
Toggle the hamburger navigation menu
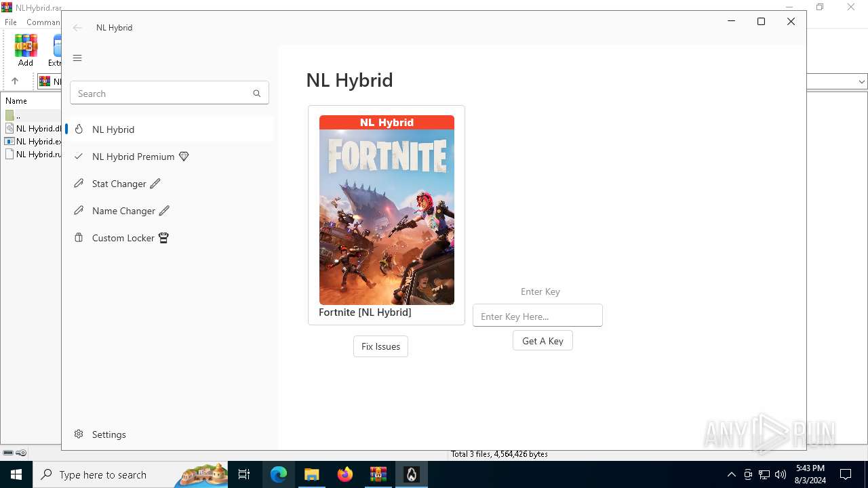tap(77, 58)
